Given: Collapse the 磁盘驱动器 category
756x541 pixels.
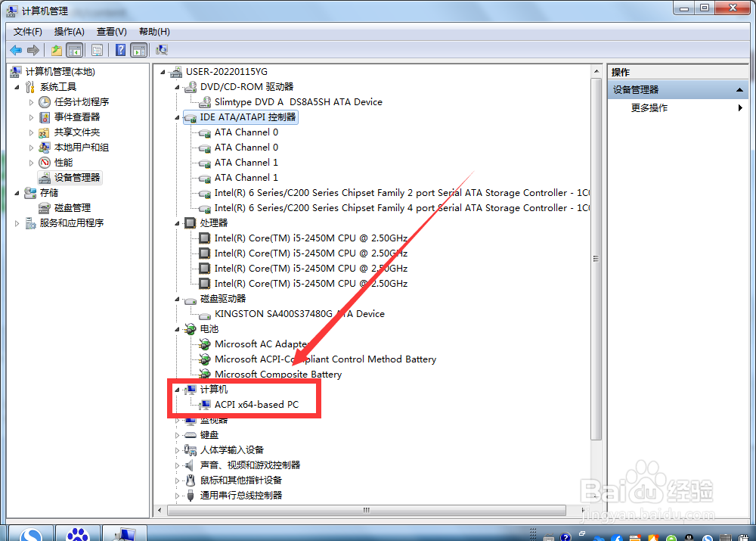Looking at the screenshot, I should (x=177, y=299).
